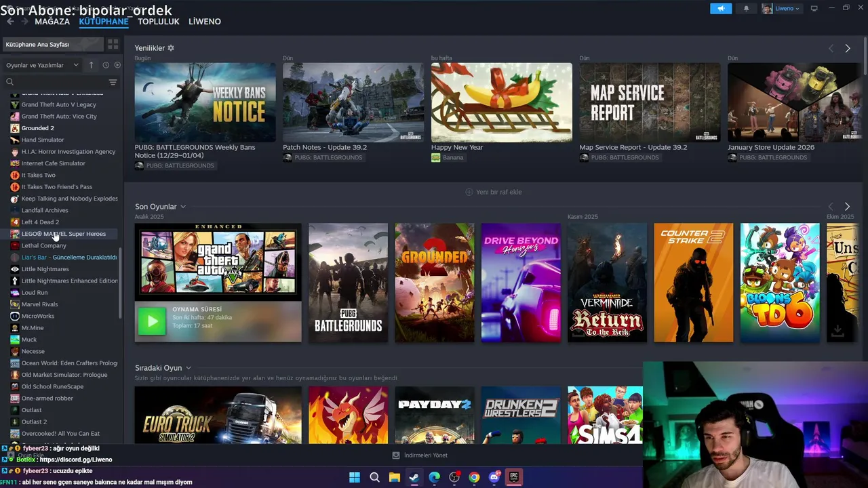The image size is (868, 488).
Task: Open Windows Start menu
Action: coord(355,477)
